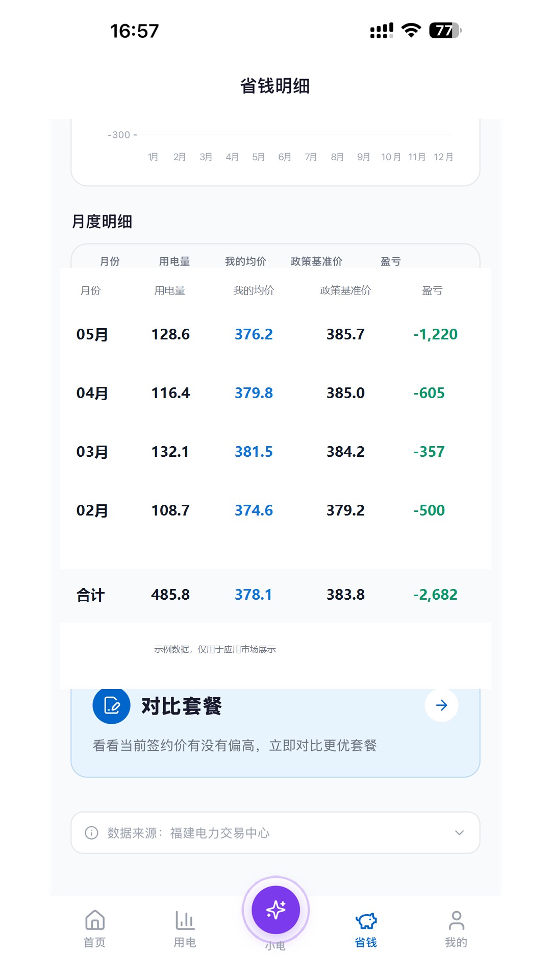Image resolution: width=551 pixels, height=980 pixels.
Task: Tap the 384.2 benchmark price
Action: (345, 452)
